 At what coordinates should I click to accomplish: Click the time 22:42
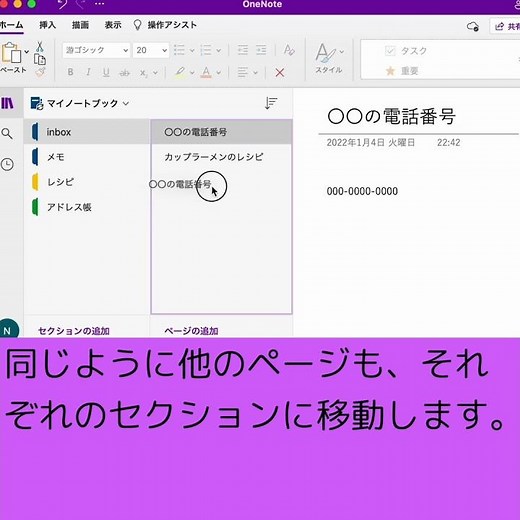click(449, 143)
